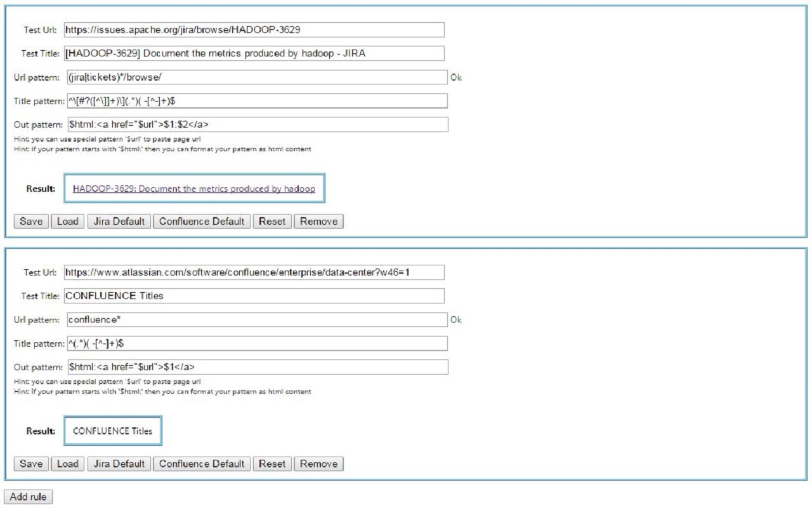Image resolution: width=812 pixels, height=508 pixels.
Task: Apply Jira Default in first rule
Action: tap(119, 222)
